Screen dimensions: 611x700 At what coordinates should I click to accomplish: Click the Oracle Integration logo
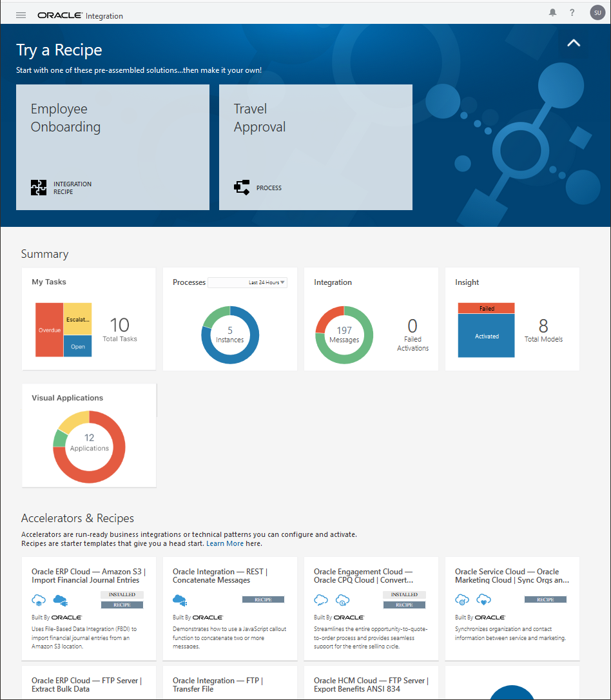(x=81, y=15)
